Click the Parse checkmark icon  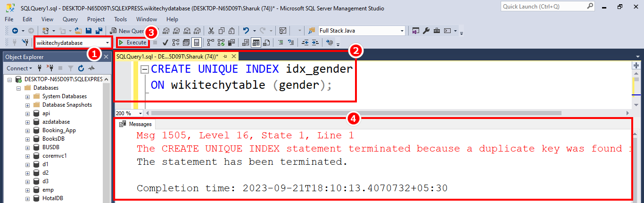pos(165,42)
